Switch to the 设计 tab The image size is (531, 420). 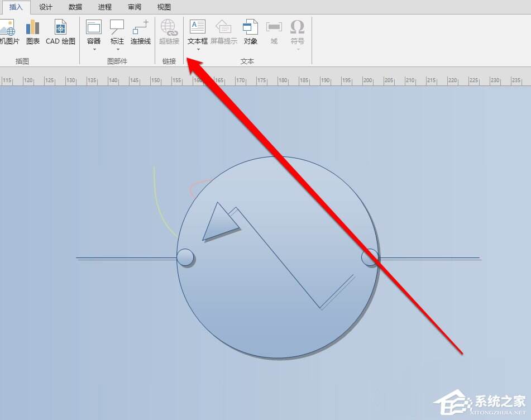45,7
